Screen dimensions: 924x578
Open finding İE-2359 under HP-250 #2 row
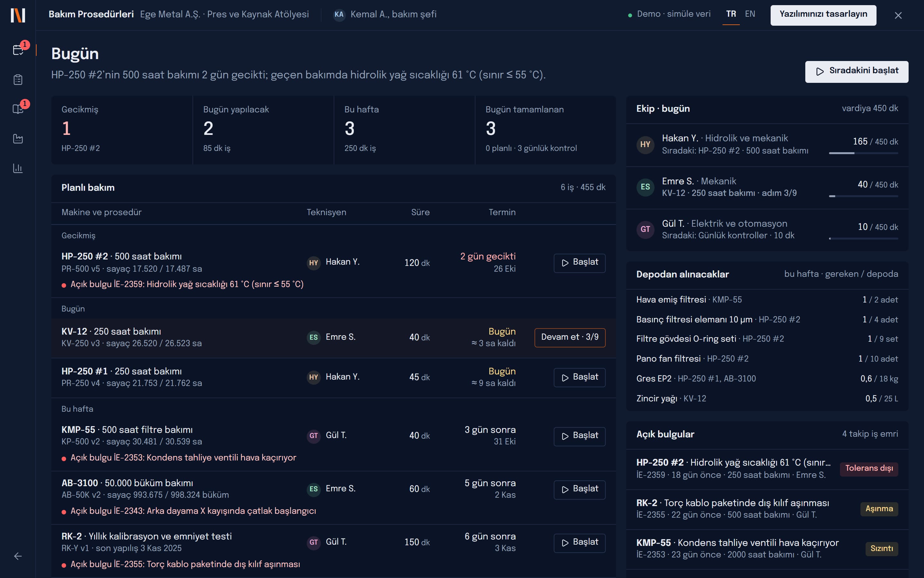tap(183, 285)
